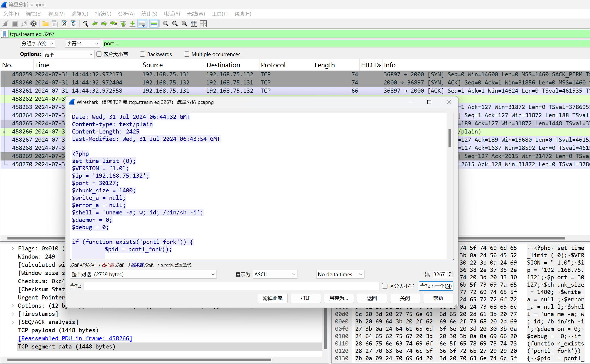
Task: Click the stream dialog vertical scrollbar thumb
Action: pyautogui.click(x=450, y=138)
